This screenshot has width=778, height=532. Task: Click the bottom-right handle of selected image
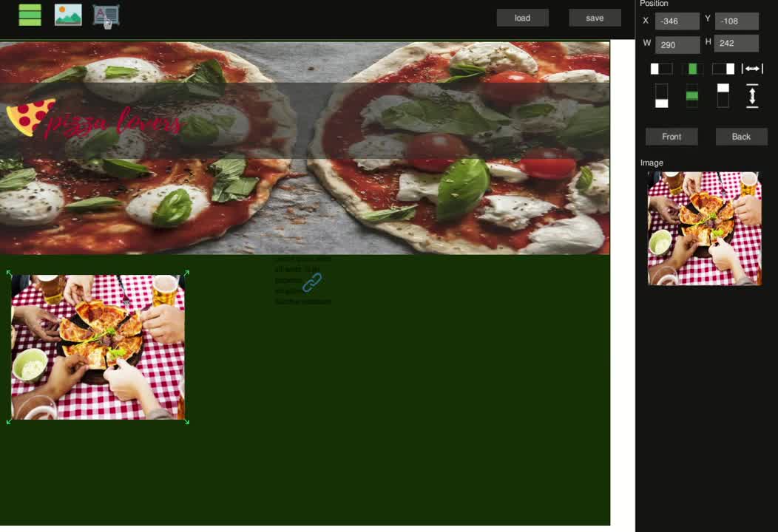click(186, 421)
